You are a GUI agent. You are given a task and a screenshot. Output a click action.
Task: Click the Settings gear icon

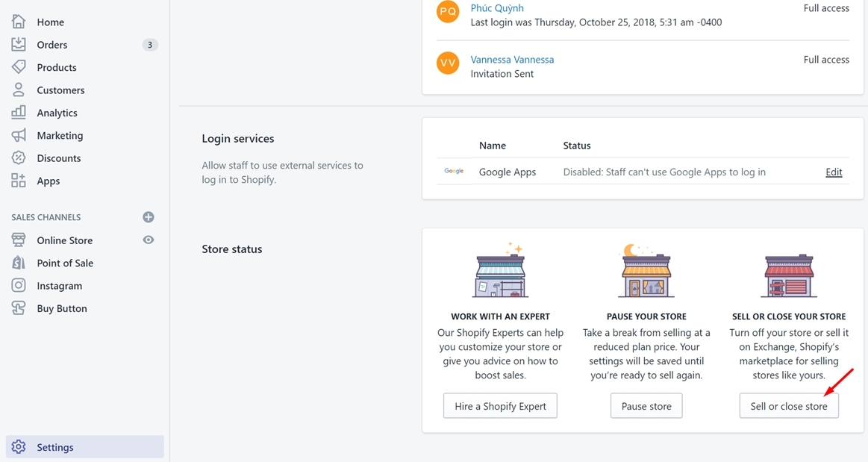[19, 447]
